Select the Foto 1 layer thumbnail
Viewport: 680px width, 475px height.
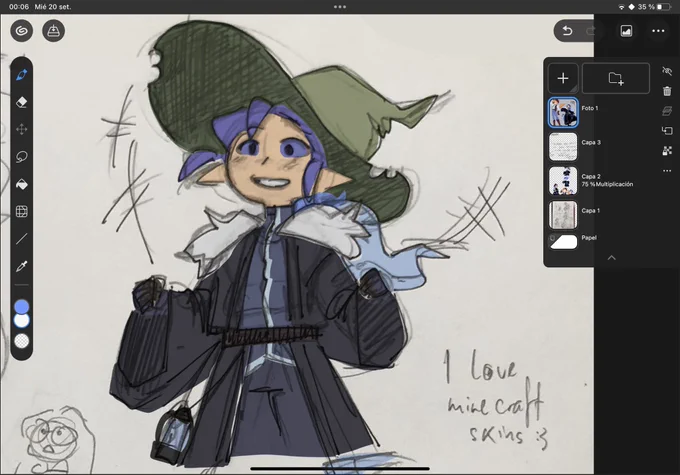pyautogui.click(x=563, y=113)
